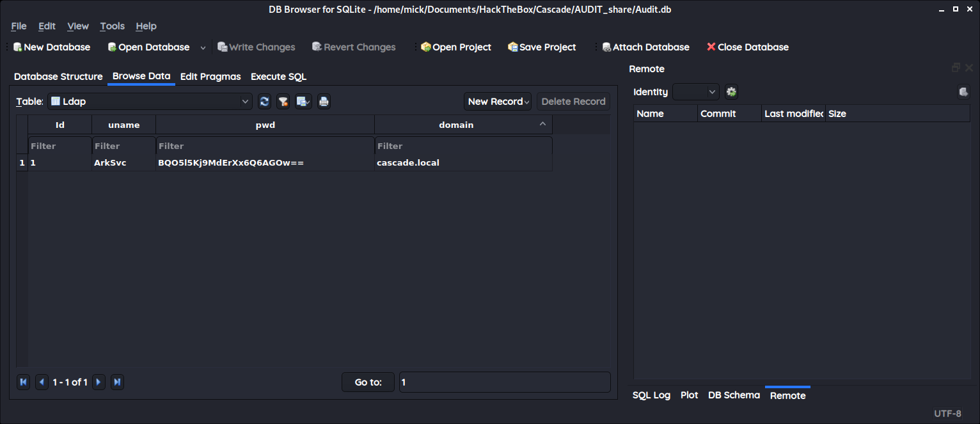
Task: Click the Close Database red X icon
Action: (x=711, y=47)
